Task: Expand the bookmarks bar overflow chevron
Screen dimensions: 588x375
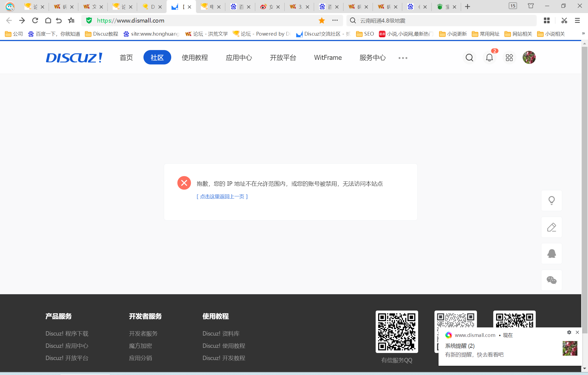Action: pos(583,33)
